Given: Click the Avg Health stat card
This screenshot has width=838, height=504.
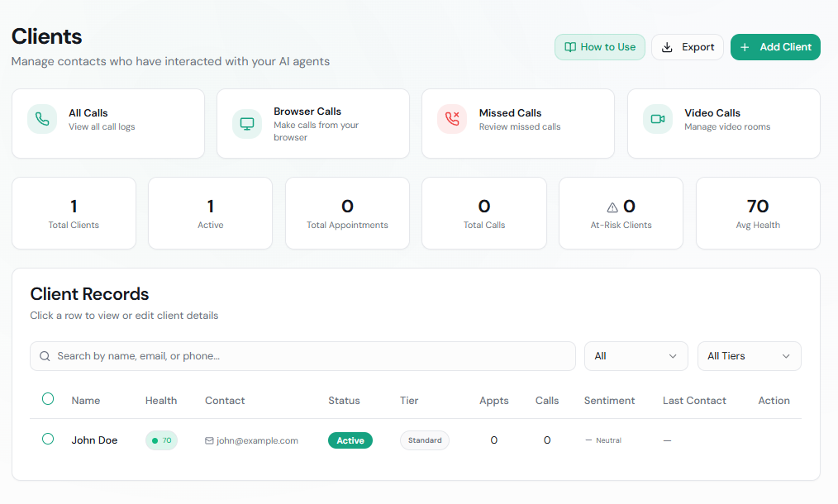Looking at the screenshot, I should point(758,213).
